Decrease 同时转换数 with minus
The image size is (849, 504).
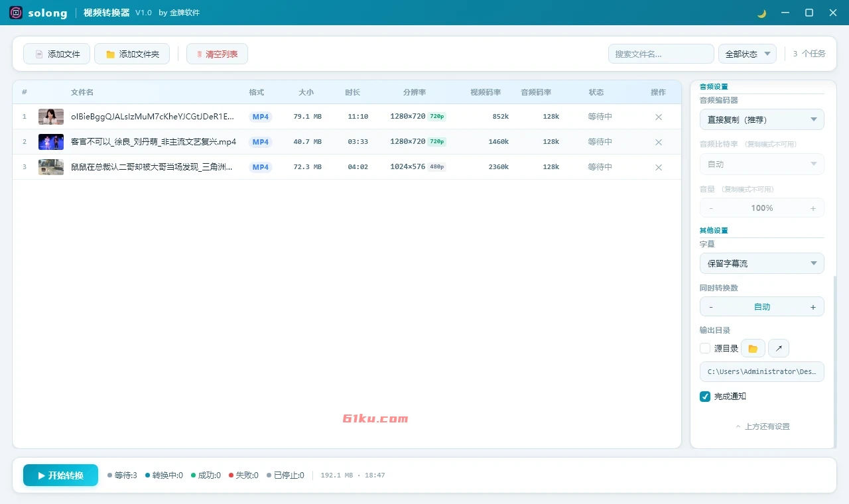pyautogui.click(x=711, y=307)
